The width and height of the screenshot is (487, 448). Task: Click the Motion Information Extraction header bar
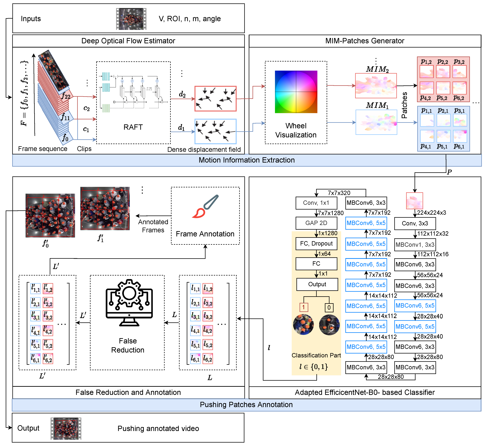(x=247, y=160)
